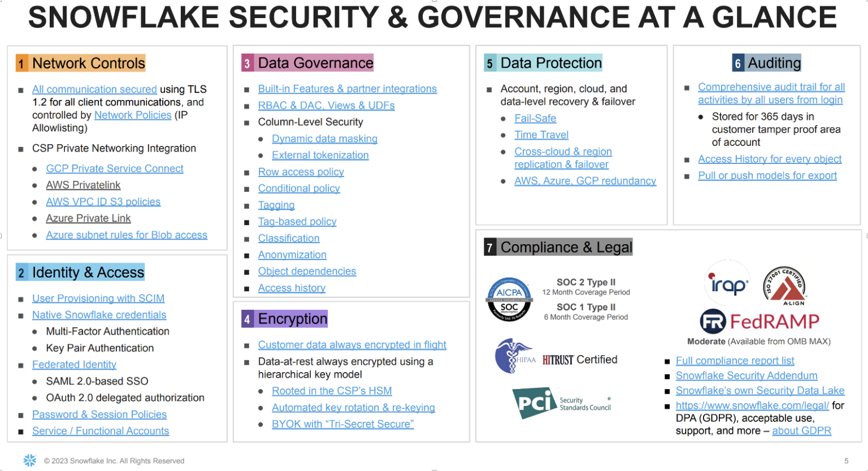The height and width of the screenshot is (471, 868).
Task: Open the Row access policy link
Action: pos(301,172)
